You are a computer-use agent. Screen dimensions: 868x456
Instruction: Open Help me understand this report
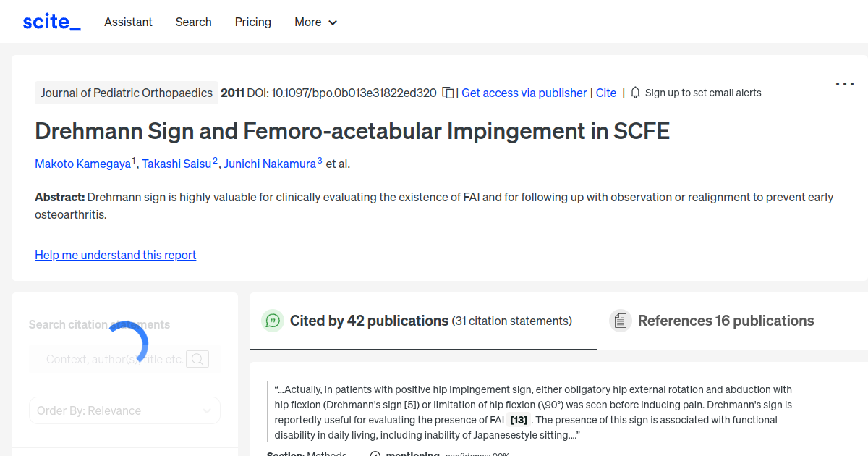click(115, 255)
